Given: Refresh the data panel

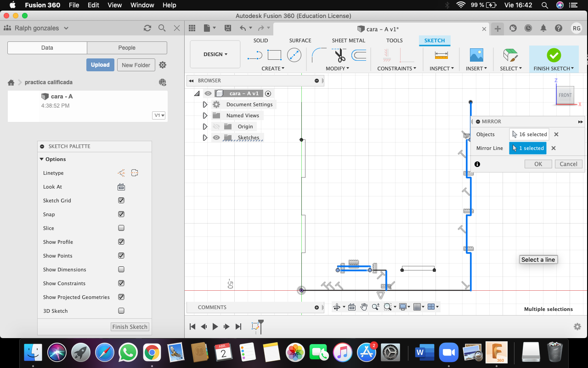Looking at the screenshot, I should point(147,28).
